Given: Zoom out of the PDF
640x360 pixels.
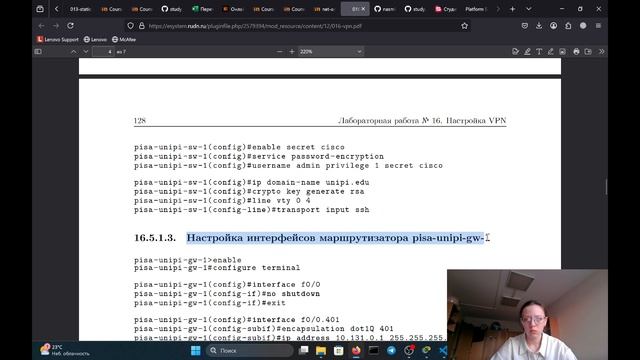Looking at the screenshot, I should pos(280,52).
